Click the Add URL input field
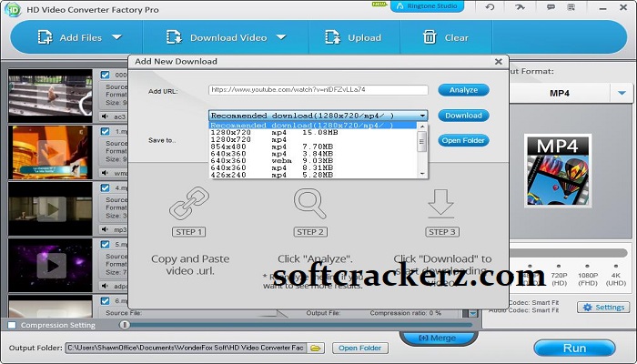The width and height of the screenshot is (637, 364). pyautogui.click(x=318, y=90)
